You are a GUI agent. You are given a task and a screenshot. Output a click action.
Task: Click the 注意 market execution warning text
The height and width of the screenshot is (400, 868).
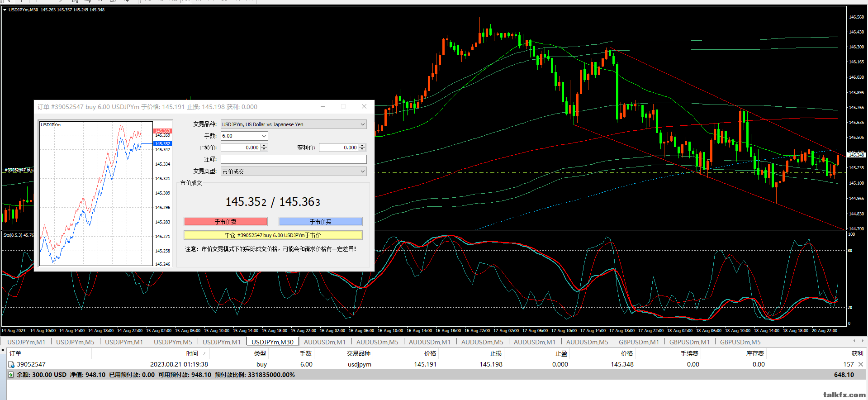[x=270, y=249]
